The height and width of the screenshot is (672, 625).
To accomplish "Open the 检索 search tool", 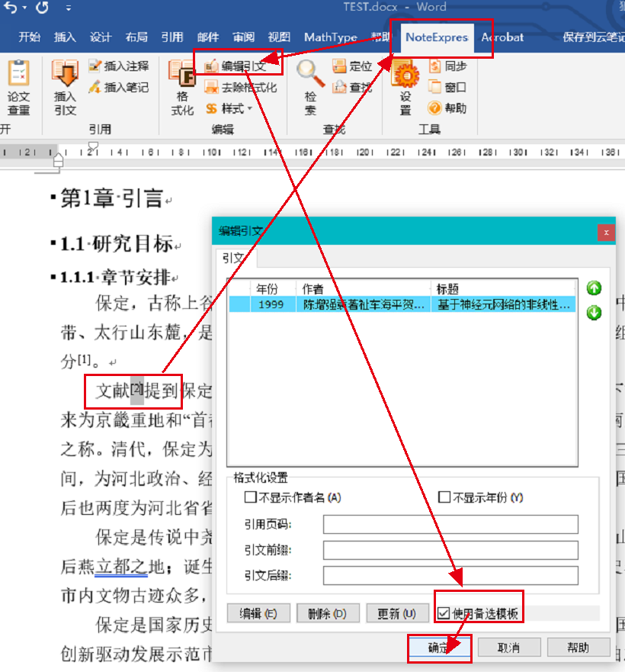I will [x=310, y=88].
